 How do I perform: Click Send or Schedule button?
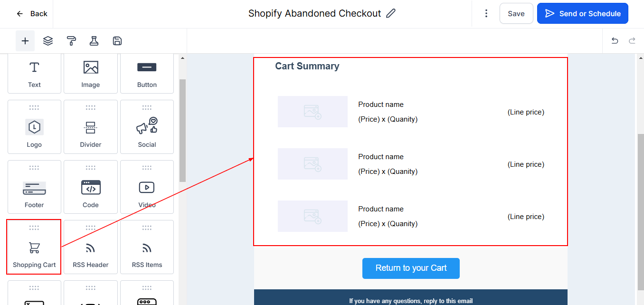coord(582,13)
